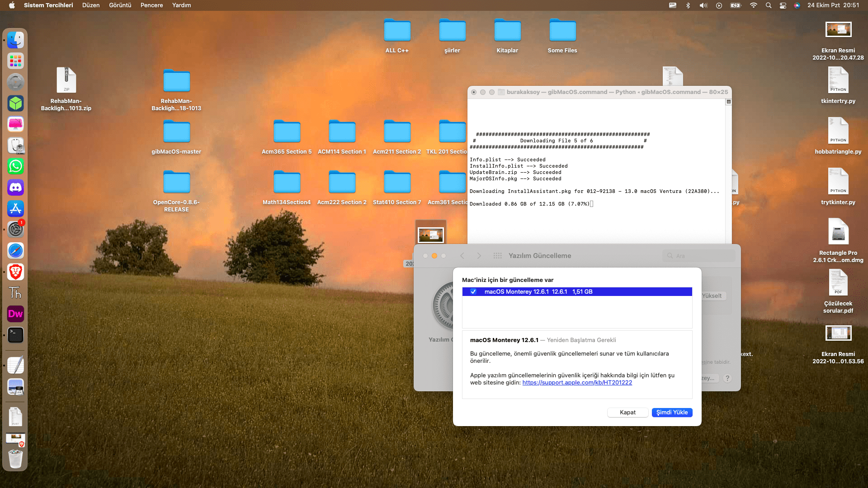Open the Pencere menu

click(151, 5)
